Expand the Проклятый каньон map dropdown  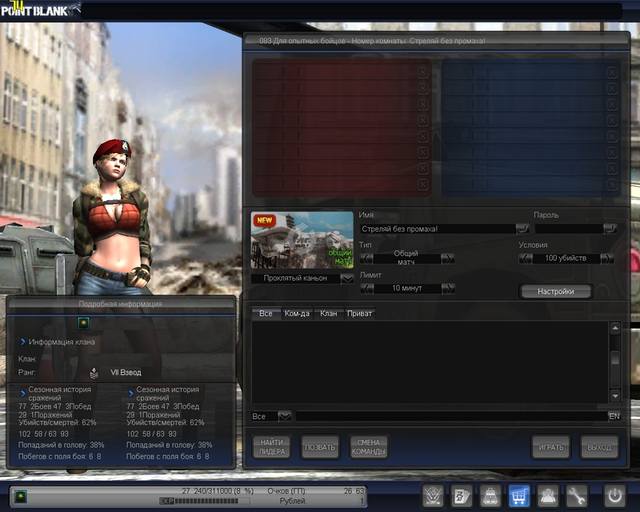coord(346,279)
